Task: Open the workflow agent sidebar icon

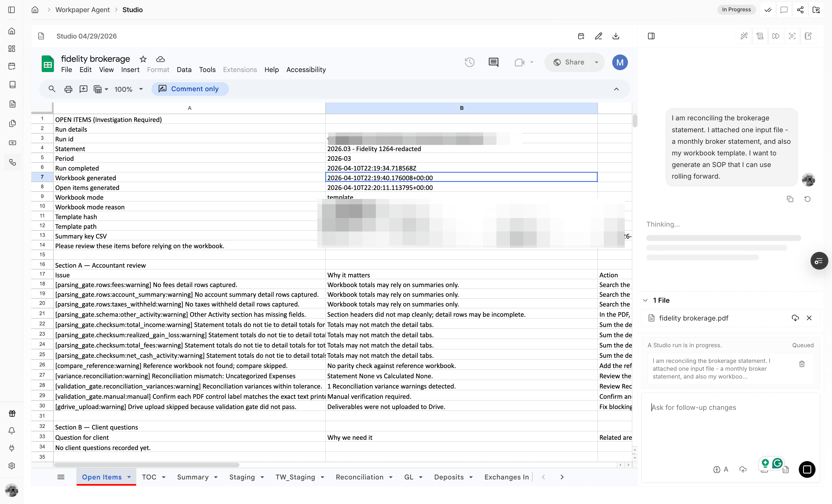Action: tap(12, 162)
